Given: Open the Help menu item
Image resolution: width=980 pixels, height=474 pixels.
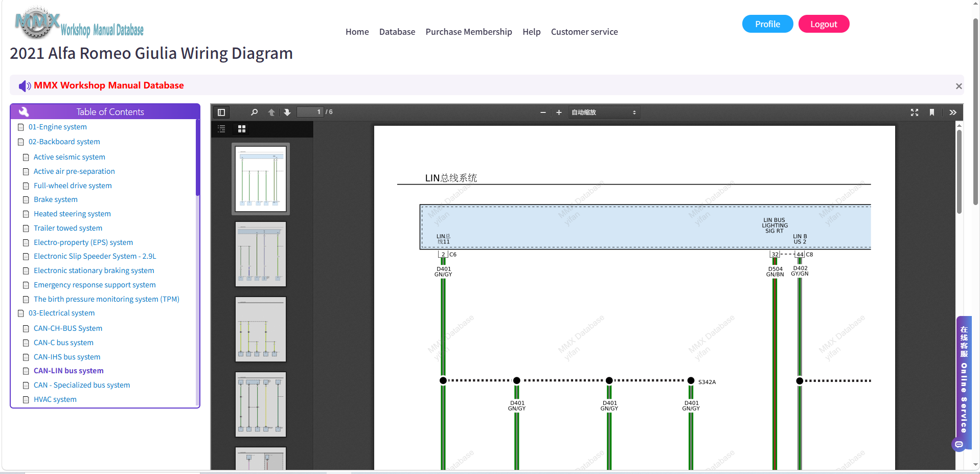Looking at the screenshot, I should (532, 32).
